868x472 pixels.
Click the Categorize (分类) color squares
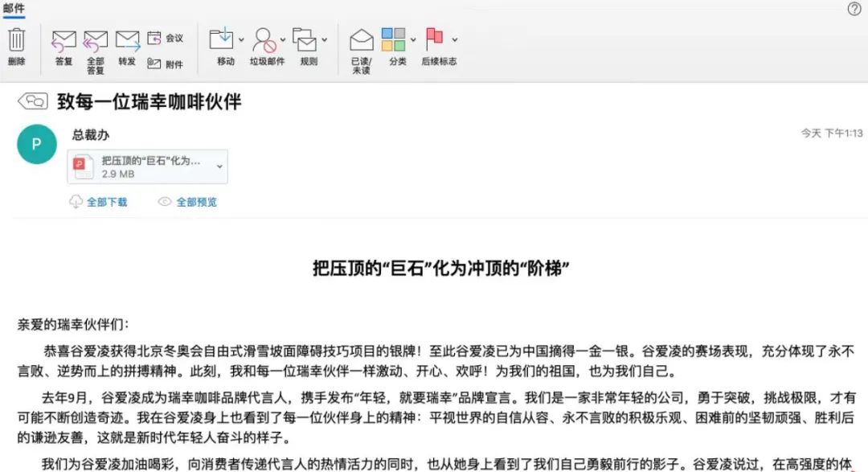[394, 39]
